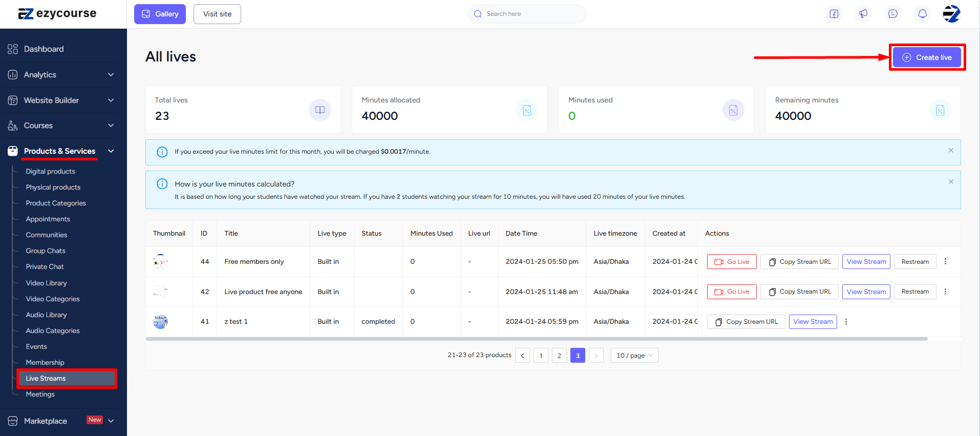Open Communities menu item
This screenshot has width=980, height=436.
tap(47, 235)
